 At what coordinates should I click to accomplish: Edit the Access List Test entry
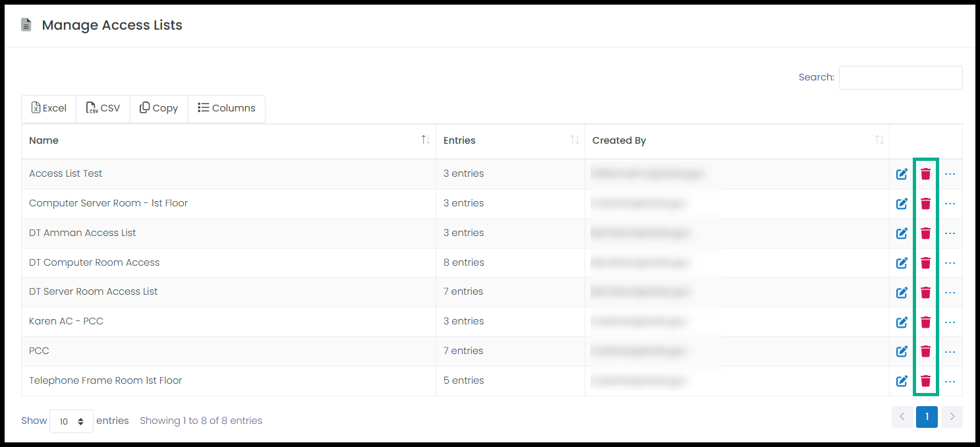[x=902, y=174]
